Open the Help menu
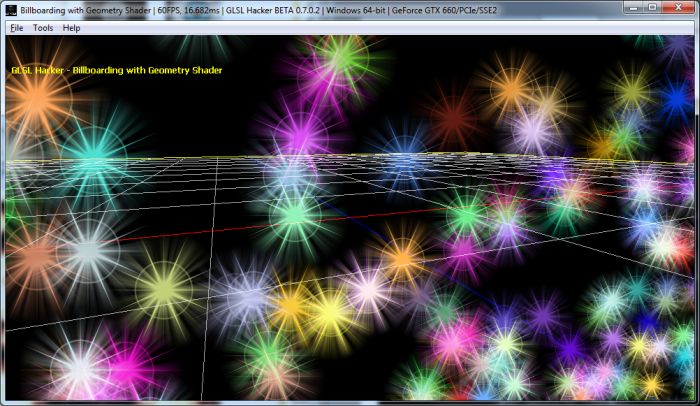The image size is (700, 406). point(72,28)
